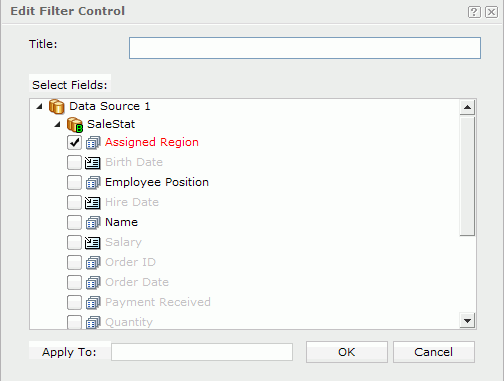Confirm with the OK button
Screen dimensions: 504x381
click(x=347, y=352)
